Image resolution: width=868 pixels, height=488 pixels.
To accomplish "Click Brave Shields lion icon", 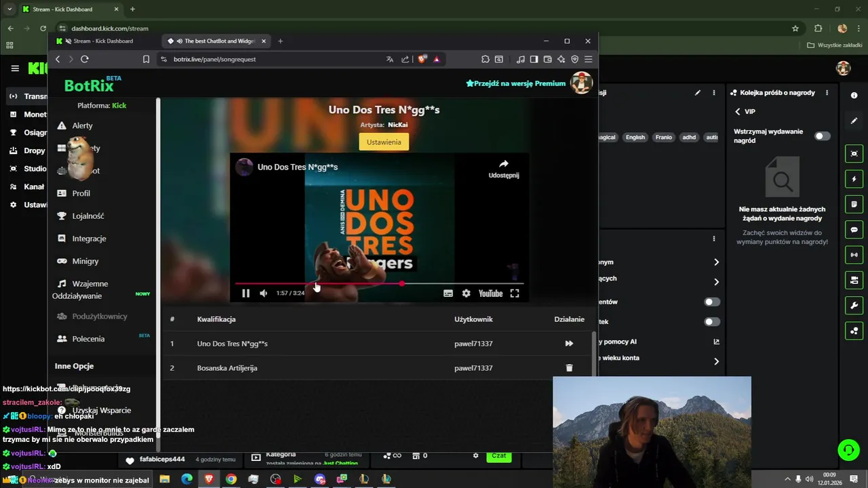I will tap(422, 59).
